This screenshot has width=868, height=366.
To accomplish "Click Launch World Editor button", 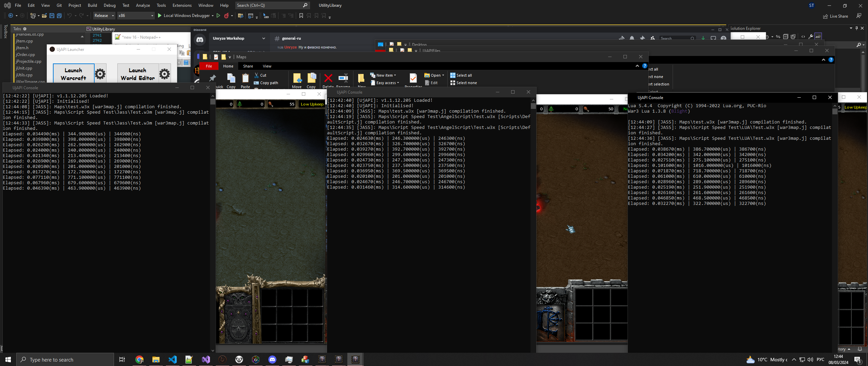I will click(x=138, y=74).
